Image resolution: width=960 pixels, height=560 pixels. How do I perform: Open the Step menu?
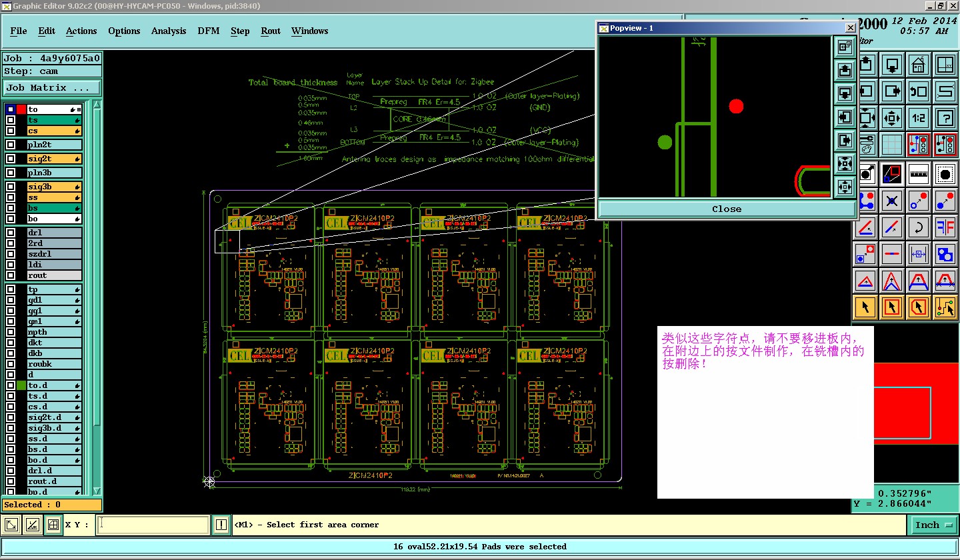(240, 31)
